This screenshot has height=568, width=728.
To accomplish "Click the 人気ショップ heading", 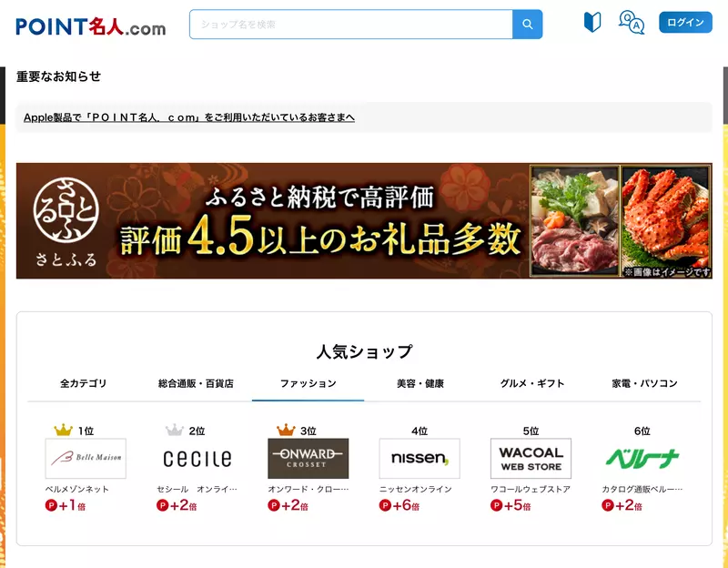I will coord(364,351).
